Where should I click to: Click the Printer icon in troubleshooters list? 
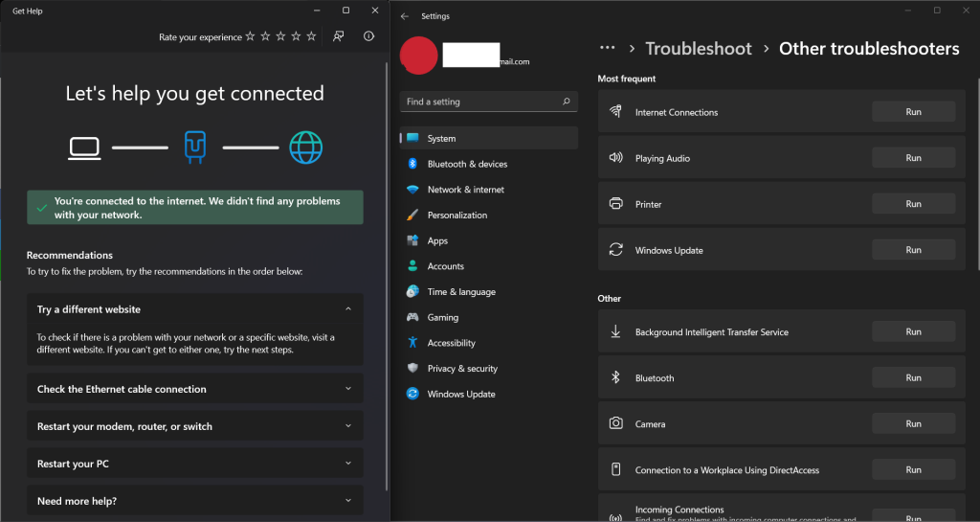coord(615,204)
